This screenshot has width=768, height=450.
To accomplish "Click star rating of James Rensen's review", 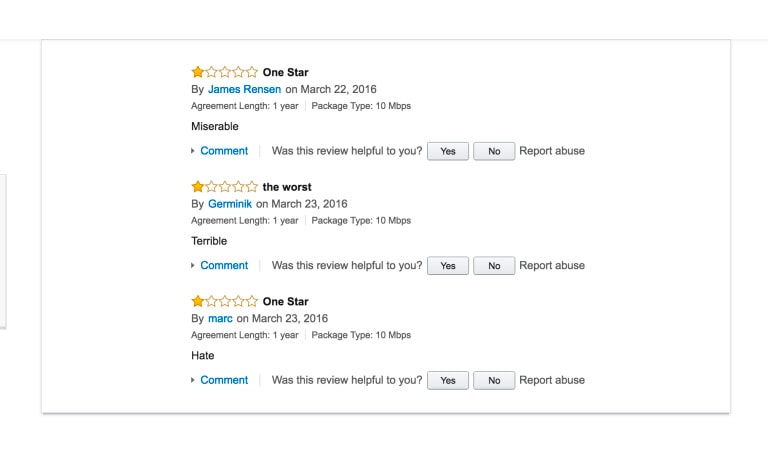I will pos(224,72).
